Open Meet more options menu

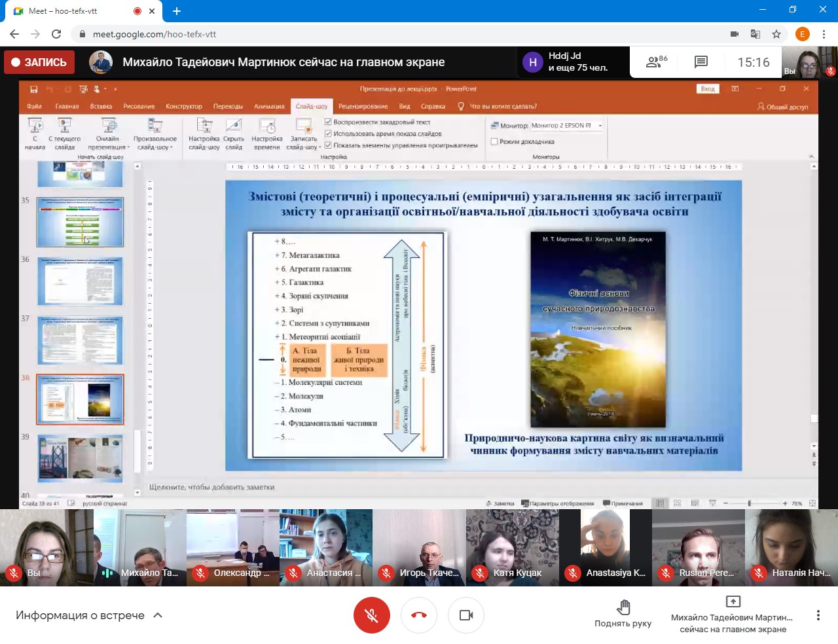pos(818,615)
